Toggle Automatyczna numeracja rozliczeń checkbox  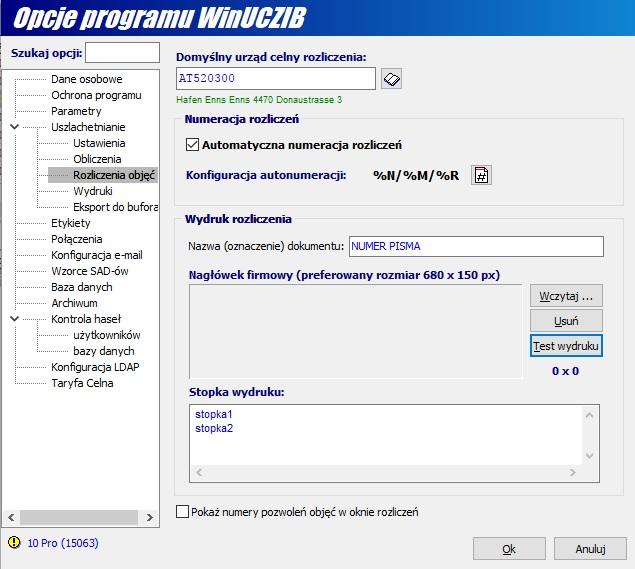(192, 145)
